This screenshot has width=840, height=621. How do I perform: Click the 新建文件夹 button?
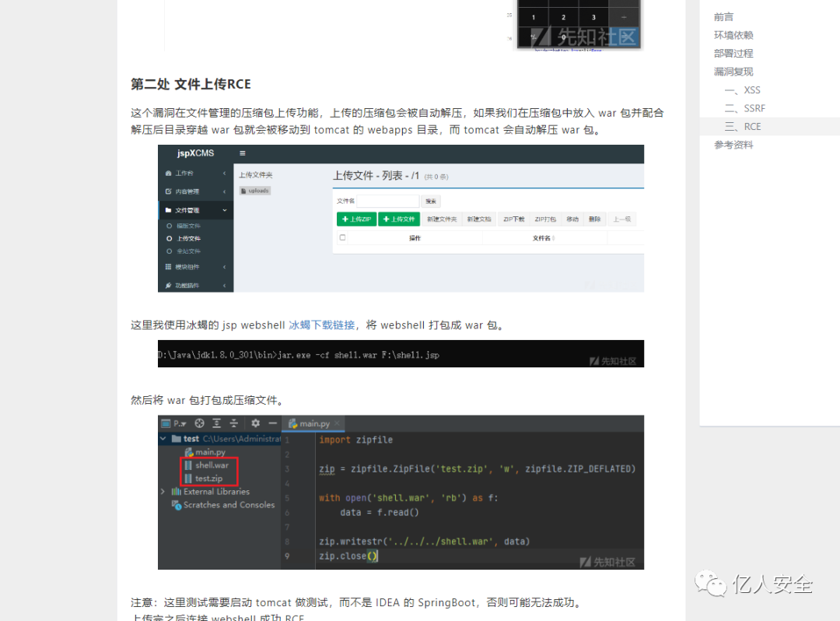[442, 219]
